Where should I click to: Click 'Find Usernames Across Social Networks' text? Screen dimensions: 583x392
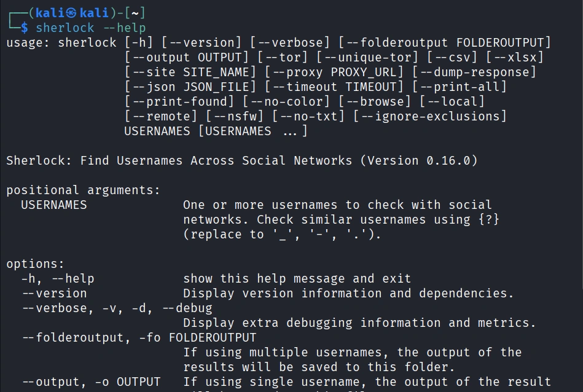coord(216,160)
